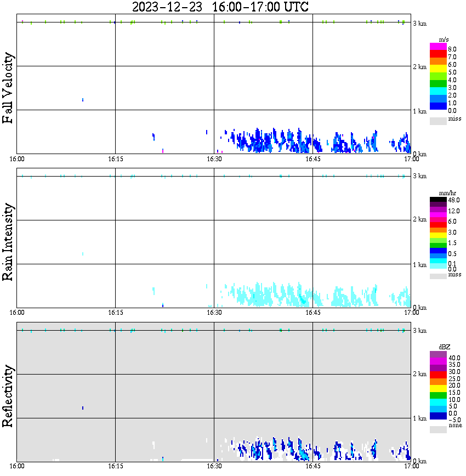This screenshot has width=466, height=476.
Task: Click gray miss swatch in Rain Intensity legend
Action: (x=438, y=276)
